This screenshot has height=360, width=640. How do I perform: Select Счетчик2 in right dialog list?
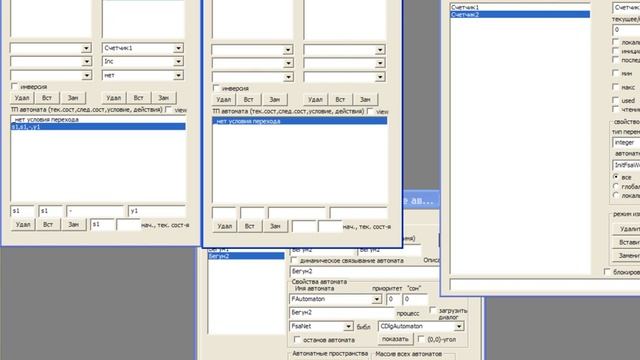click(x=520, y=15)
